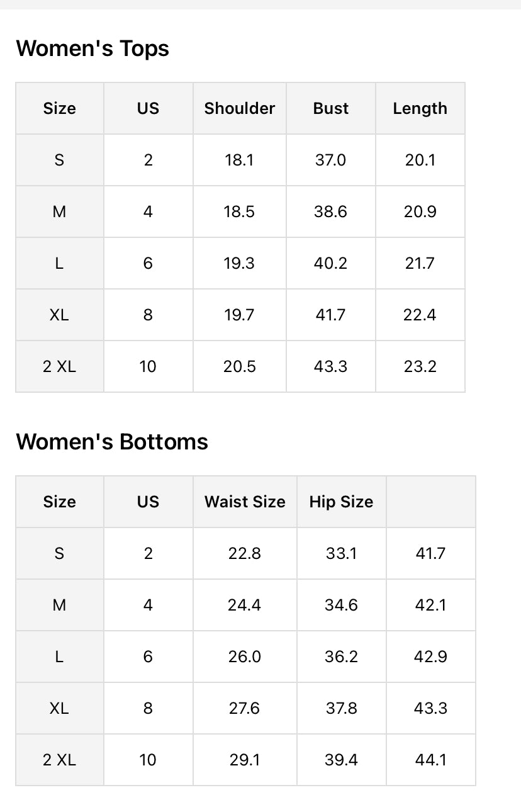Screen dimensions: 521x812
Task: Click the Length column header
Action: click(x=420, y=108)
